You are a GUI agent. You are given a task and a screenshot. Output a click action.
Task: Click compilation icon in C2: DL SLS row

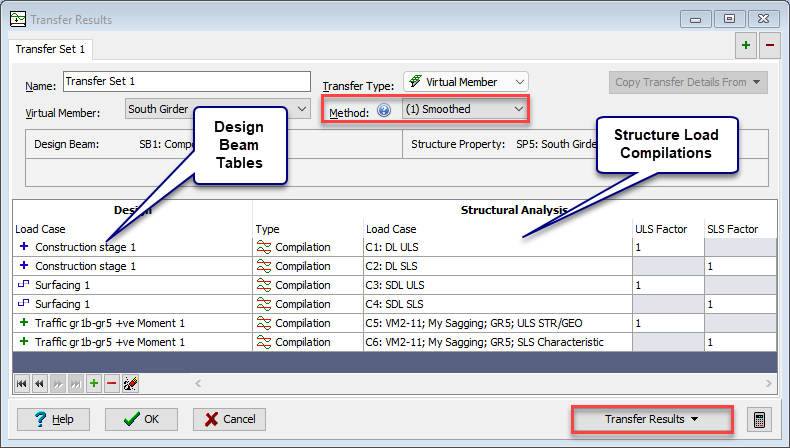tap(264, 266)
